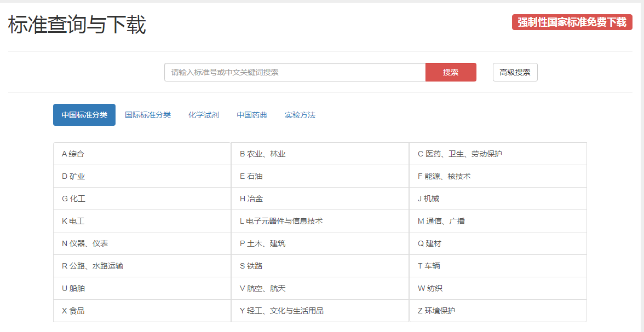Click the red 搜索 search button

point(450,72)
